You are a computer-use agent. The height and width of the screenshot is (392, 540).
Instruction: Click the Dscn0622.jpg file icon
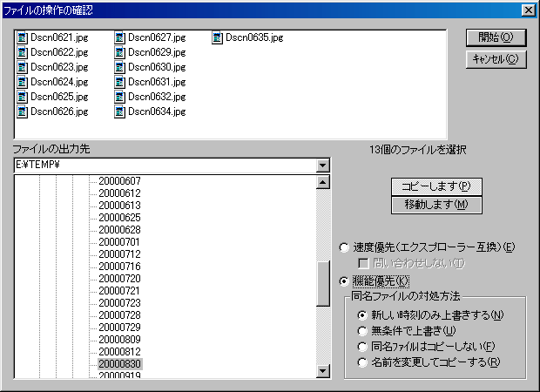[22, 52]
